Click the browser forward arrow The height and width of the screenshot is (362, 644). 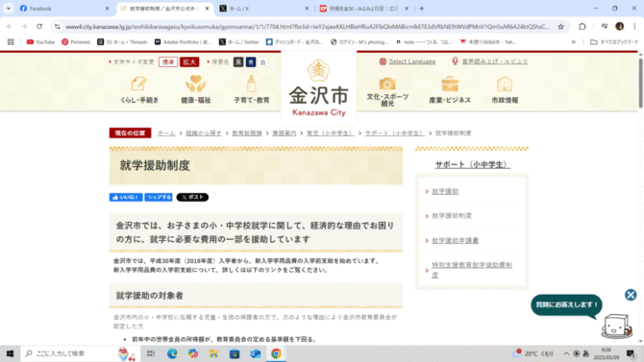pyautogui.click(x=24, y=26)
